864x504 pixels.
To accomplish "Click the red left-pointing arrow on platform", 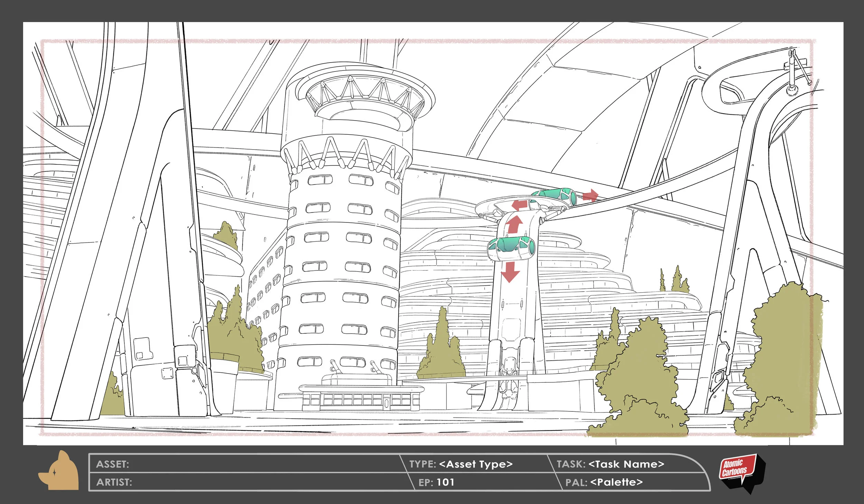I will click(519, 205).
